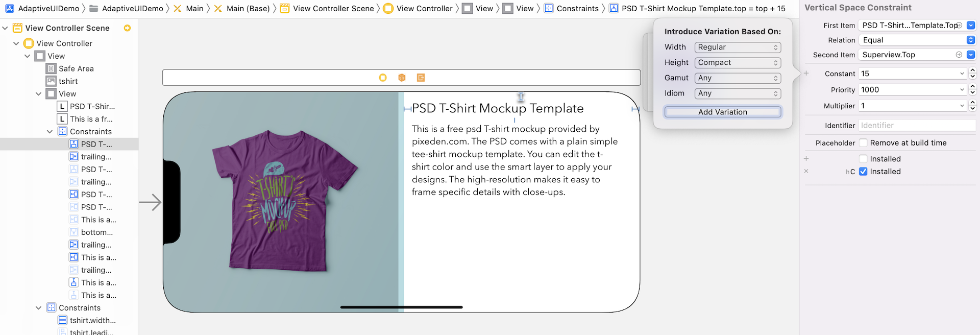Select the tshirt image view in outline
Viewport: 980px width, 335px height.
click(x=68, y=81)
